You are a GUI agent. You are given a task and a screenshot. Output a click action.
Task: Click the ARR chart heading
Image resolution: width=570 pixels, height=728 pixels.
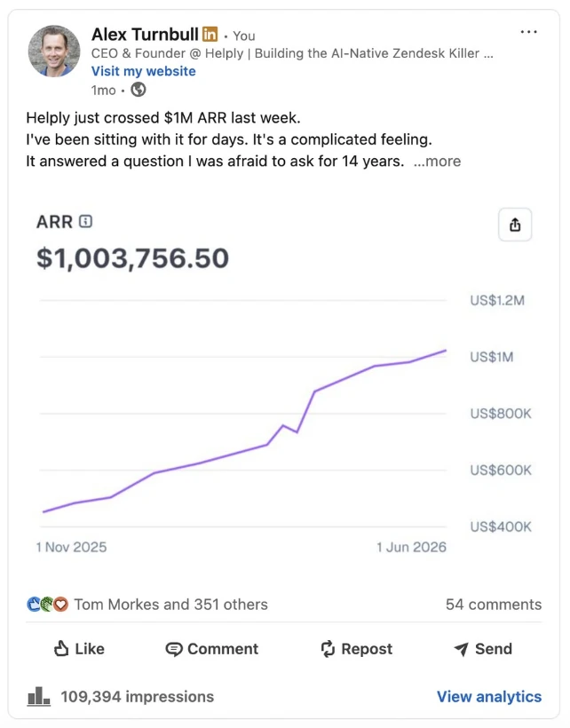pos(55,222)
